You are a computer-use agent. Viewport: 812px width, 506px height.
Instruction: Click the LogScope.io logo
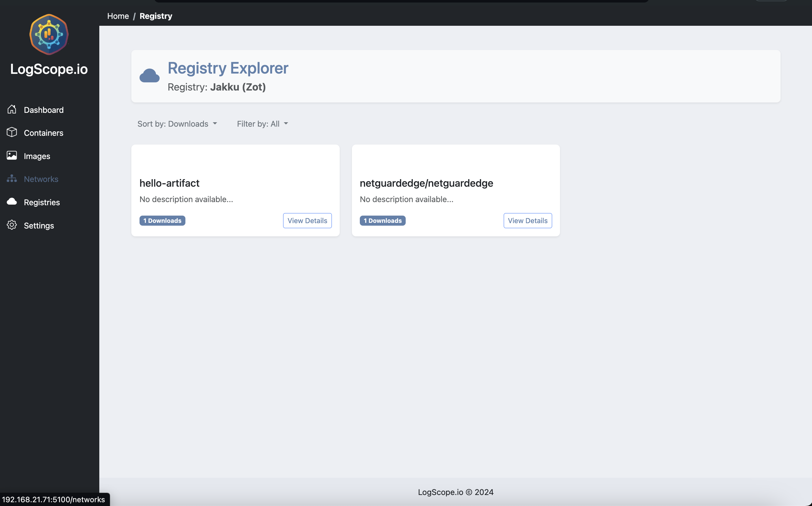[x=49, y=34]
